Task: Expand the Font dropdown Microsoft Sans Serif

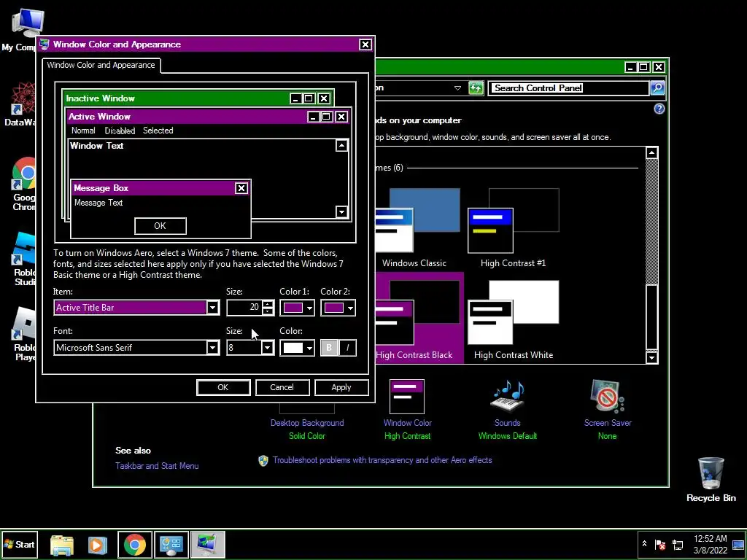Action: click(x=213, y=348)
